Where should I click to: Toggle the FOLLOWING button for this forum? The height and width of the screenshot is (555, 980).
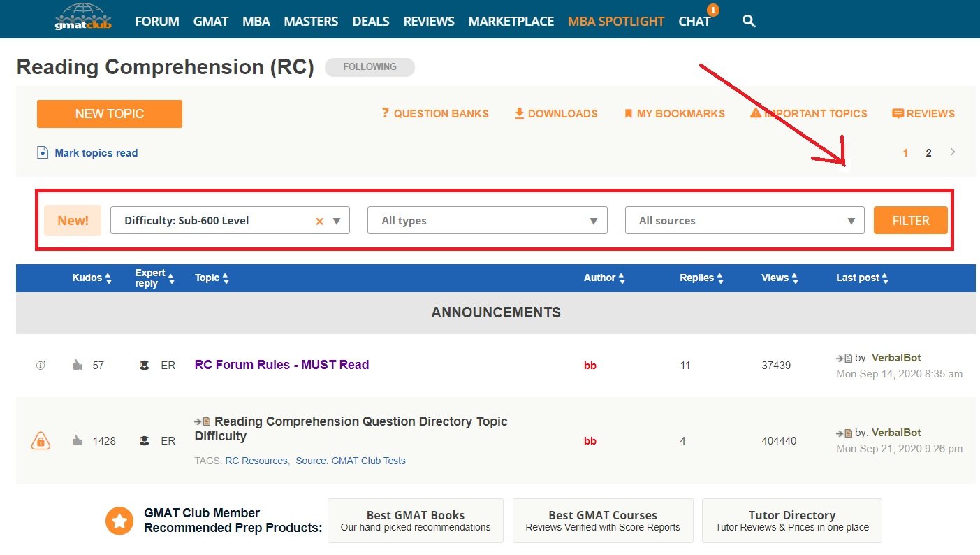[x=370, y=67]
